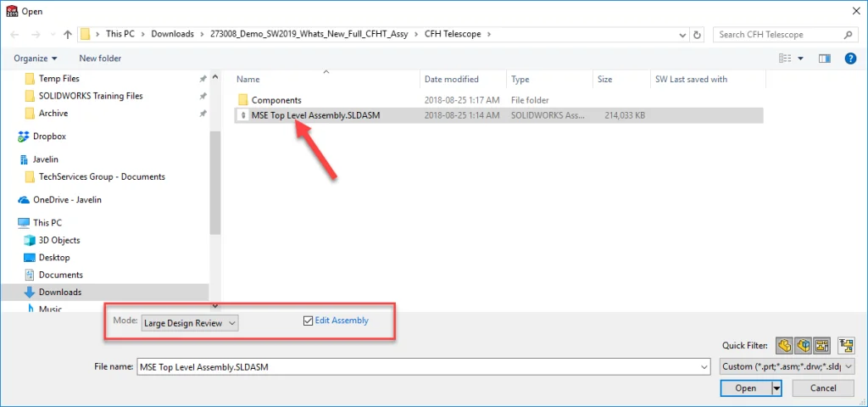
Task: Click the navigation pane vertical scrollbar
Action: coord(215,183)
